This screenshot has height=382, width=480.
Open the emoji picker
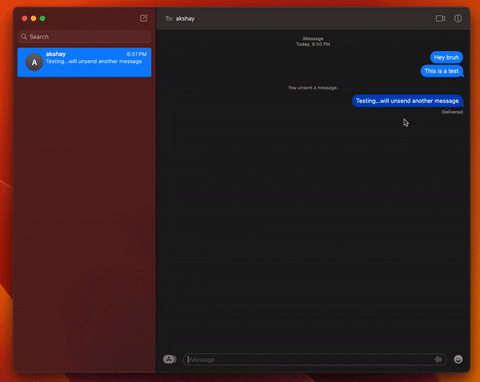[458, 359]
